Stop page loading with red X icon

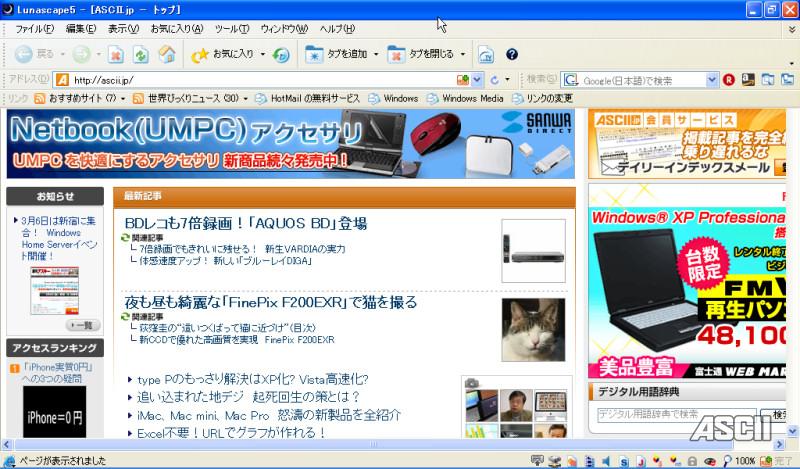(116, 55)
